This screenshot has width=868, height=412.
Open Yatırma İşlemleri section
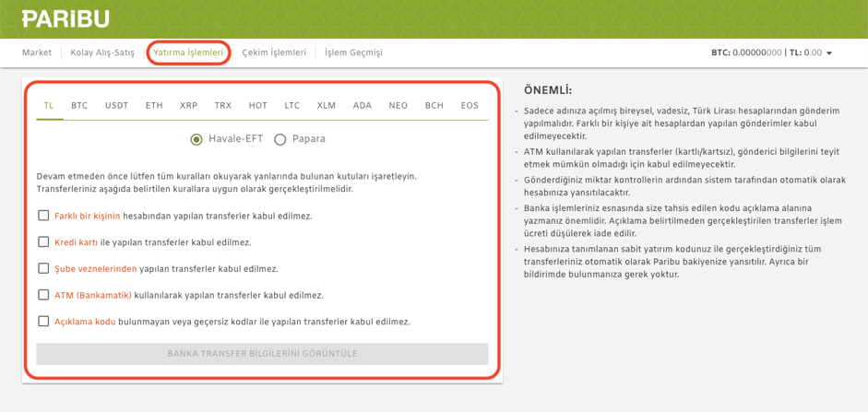(x=188, y=53)
